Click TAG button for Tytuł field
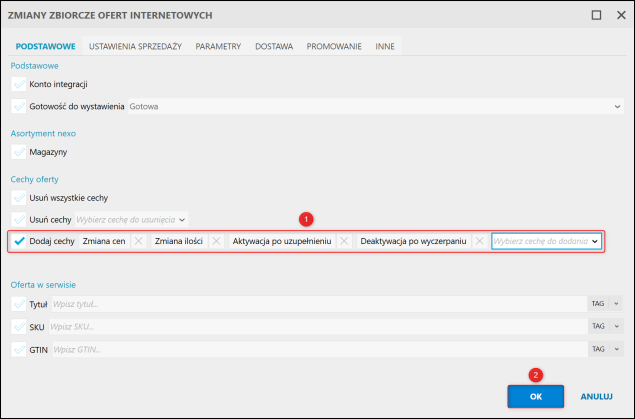 point(598,304)
